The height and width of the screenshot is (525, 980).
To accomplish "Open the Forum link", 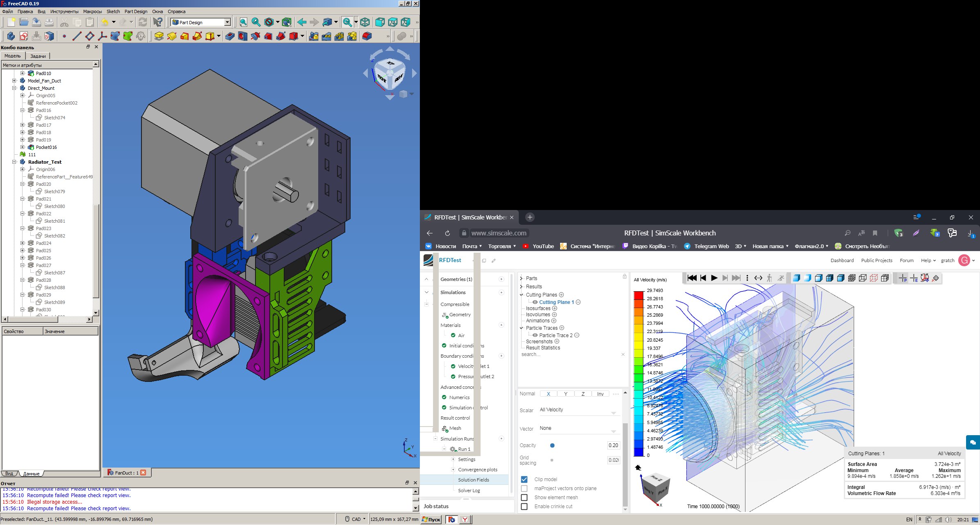I will [907, 260].
